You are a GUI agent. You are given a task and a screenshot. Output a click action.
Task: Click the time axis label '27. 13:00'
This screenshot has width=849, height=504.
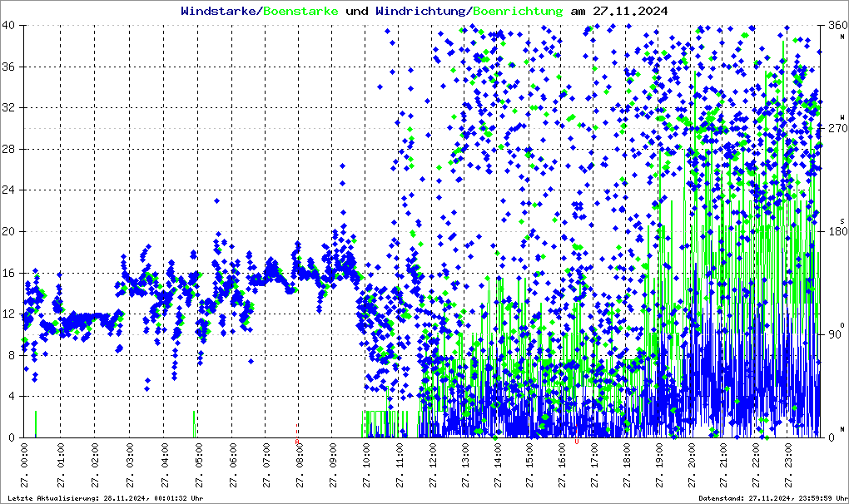click(x=465, y=466)
